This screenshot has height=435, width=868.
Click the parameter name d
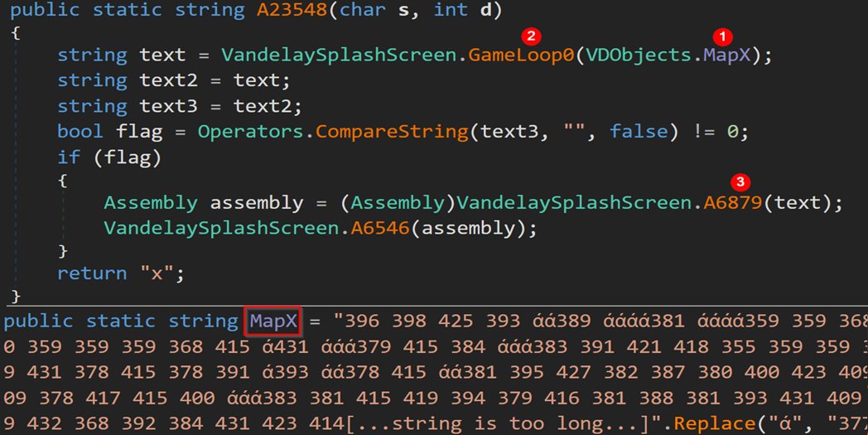click(485, 10)
